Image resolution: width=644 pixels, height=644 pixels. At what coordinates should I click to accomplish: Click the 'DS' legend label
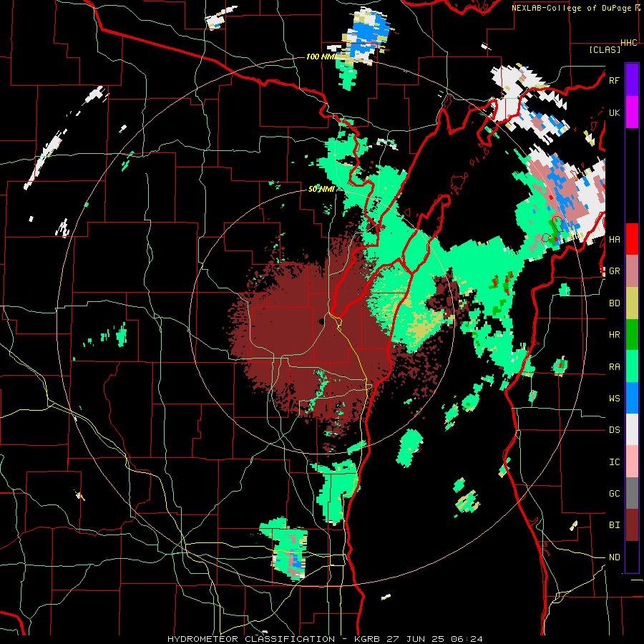pos(614,430)
